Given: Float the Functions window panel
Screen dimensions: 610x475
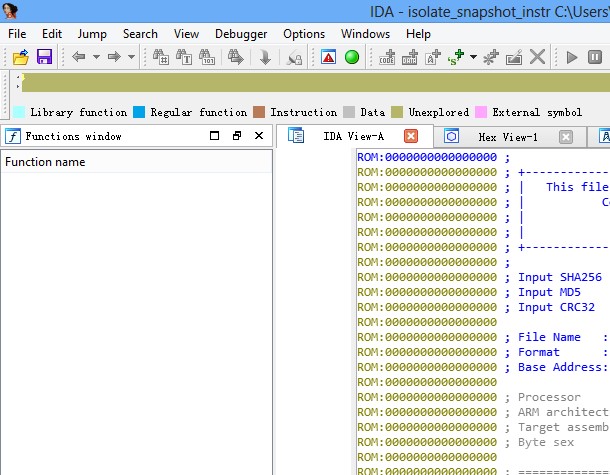Looking at the screenshot, I should (237, 135).
